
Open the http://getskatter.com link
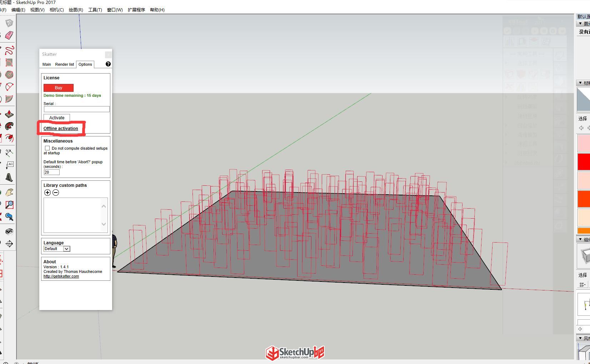click(61, 276)
